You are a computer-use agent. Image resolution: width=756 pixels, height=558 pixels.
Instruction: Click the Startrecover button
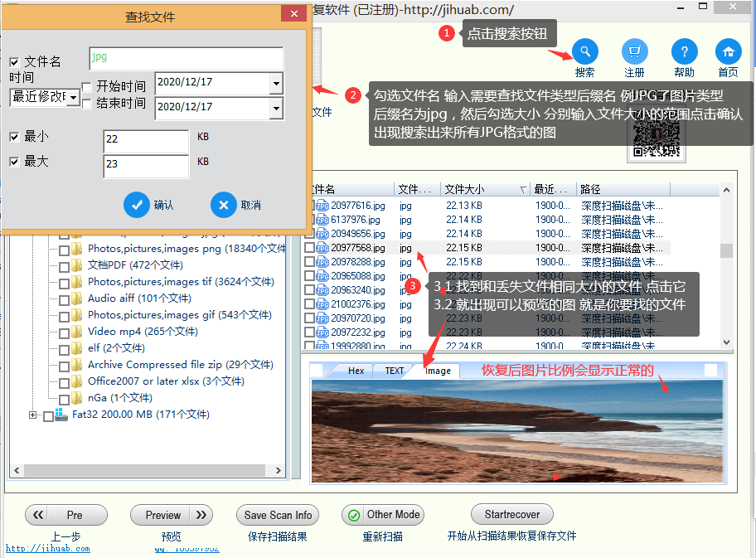point(511,514)
